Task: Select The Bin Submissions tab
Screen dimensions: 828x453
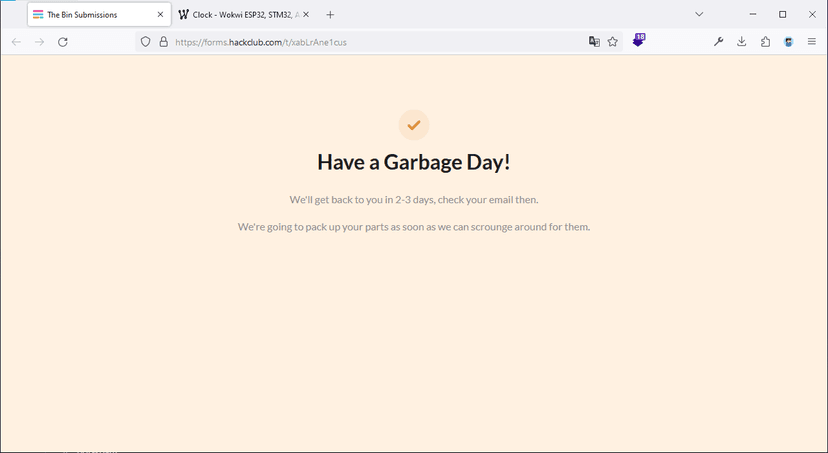Action: [x=90, y=15]
